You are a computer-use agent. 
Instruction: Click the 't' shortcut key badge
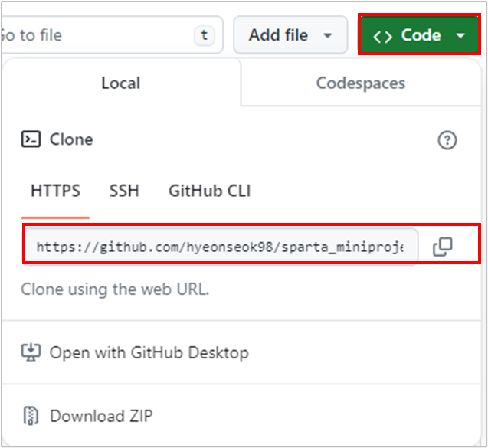pyautogui.click(x=204, y=35)
